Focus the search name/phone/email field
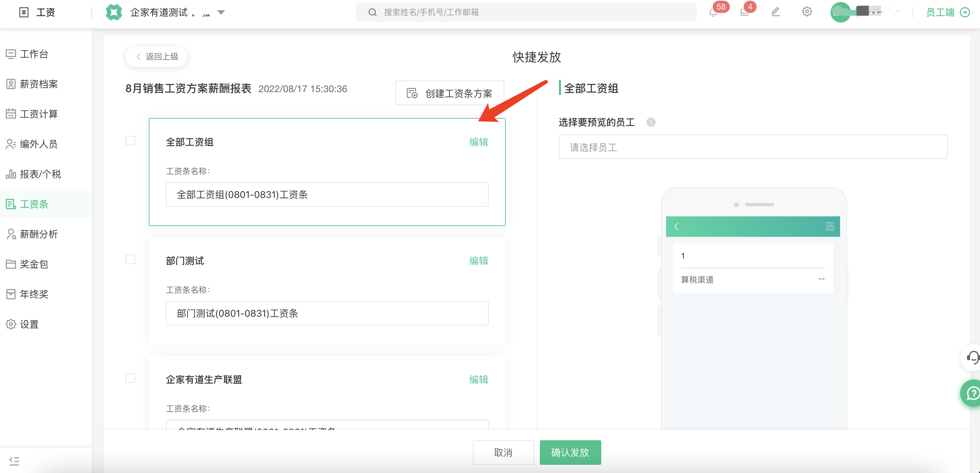 pos(526,12)
